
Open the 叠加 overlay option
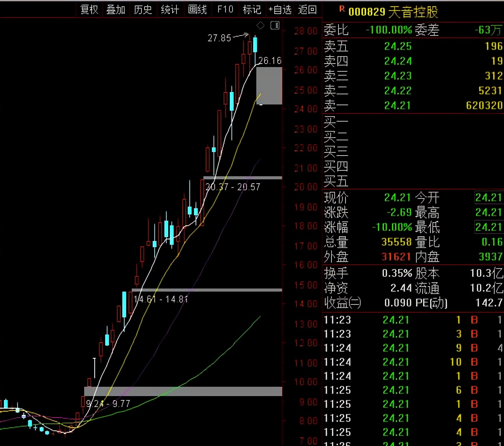(116, 9)
